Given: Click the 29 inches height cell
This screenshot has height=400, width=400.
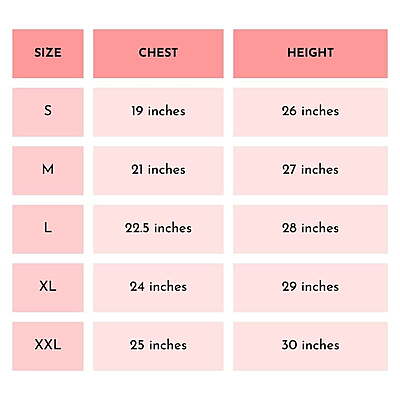Looking at the screenshot, I should click(x=310, y=288).
